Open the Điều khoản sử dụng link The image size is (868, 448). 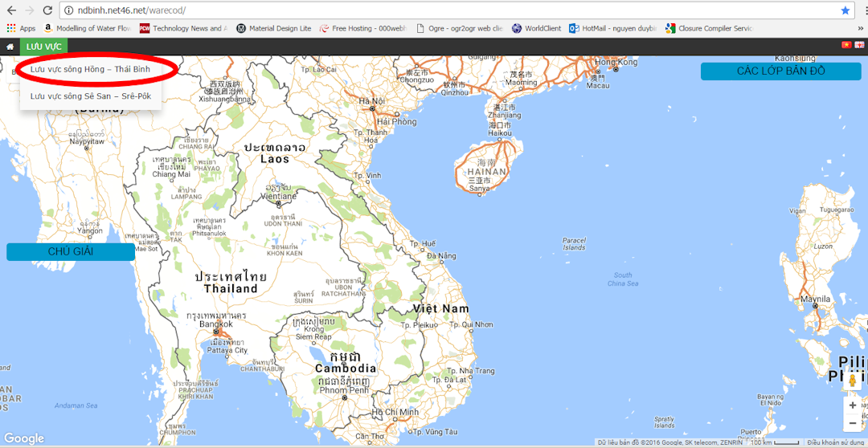coord(835,442)
